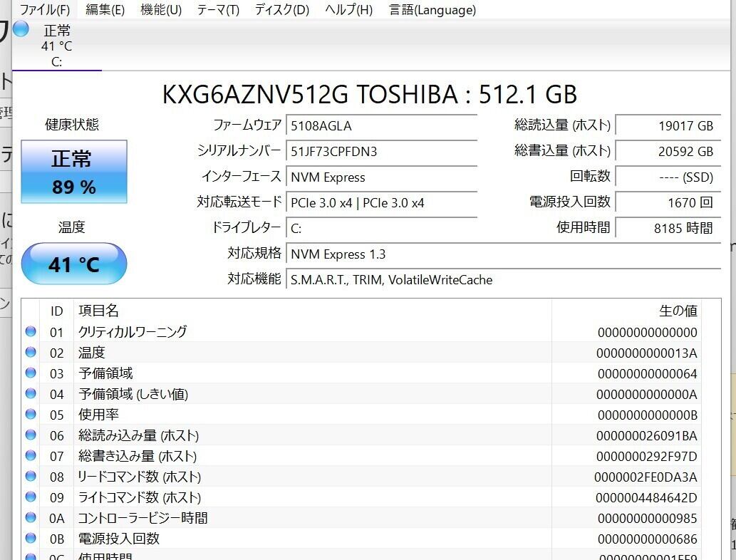Image resolution: width=736 pixels, height=560 pixels.
Task: Click the features field S.M.A.R.T., TRIM
Action: click(x=503, y=280)
